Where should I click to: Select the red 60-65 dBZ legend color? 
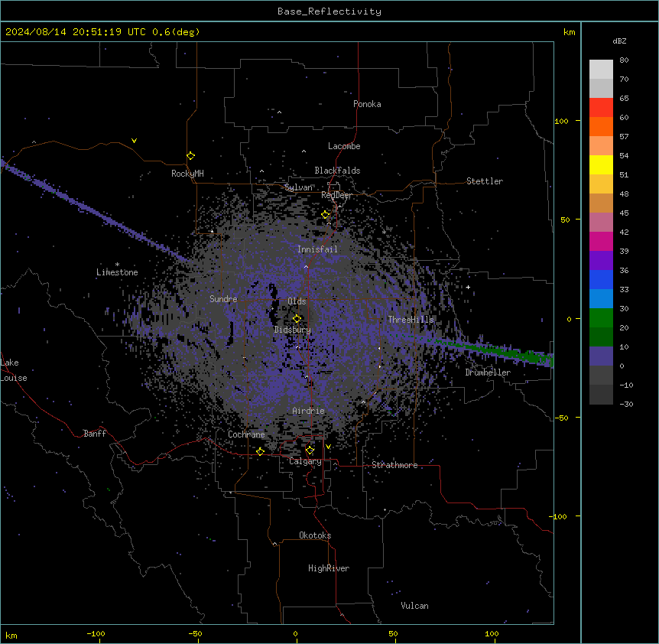601,108
